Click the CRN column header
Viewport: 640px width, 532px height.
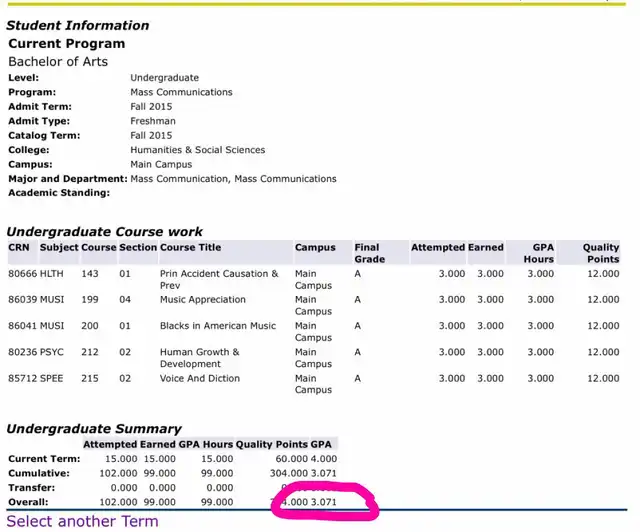(x=19, y=247)
